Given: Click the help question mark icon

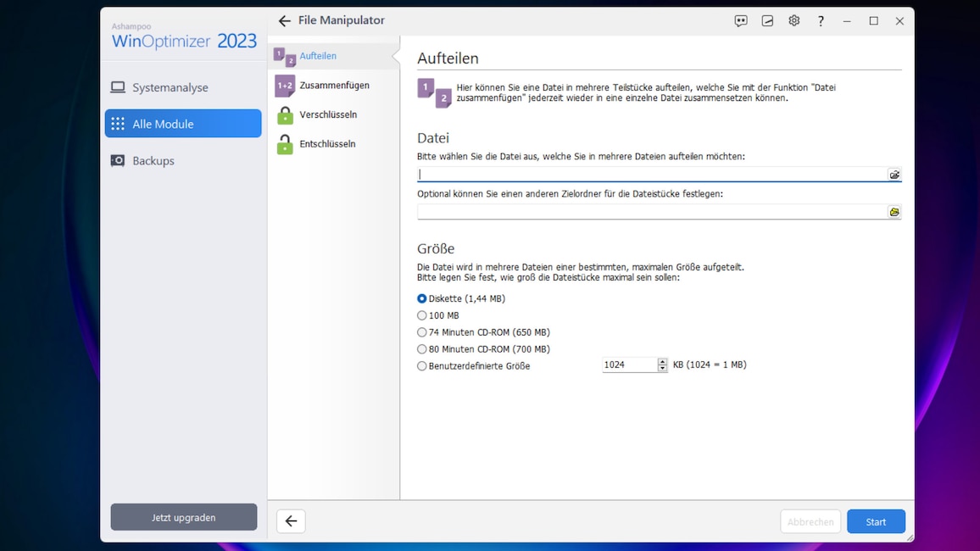Looking at the screenshot, I should pyautogui.click(x=820, y=21).
